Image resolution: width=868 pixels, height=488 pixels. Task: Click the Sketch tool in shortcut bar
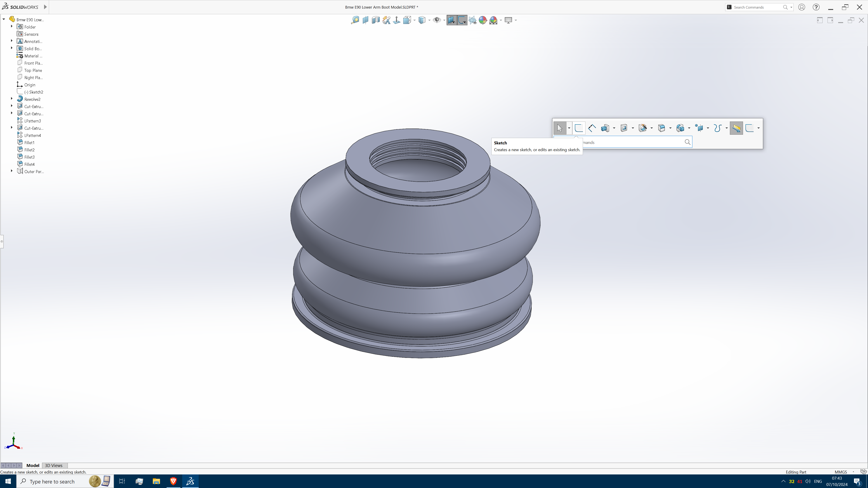pos(579,128)
